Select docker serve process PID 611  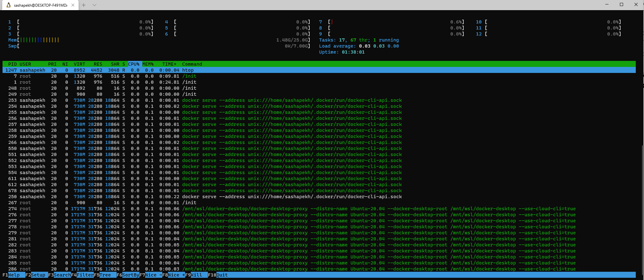[319, 179]
